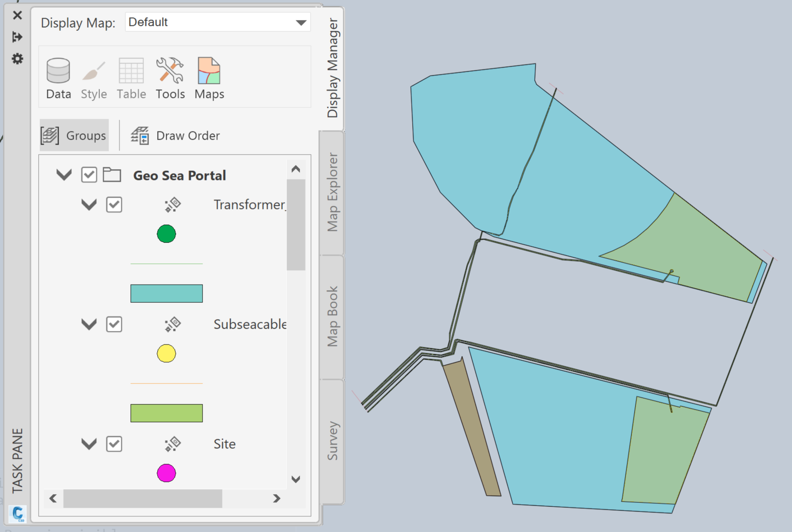Click the Subseacable layer feature icon
The height and width of the screenshot is (532, 792).
click(172, 324)
